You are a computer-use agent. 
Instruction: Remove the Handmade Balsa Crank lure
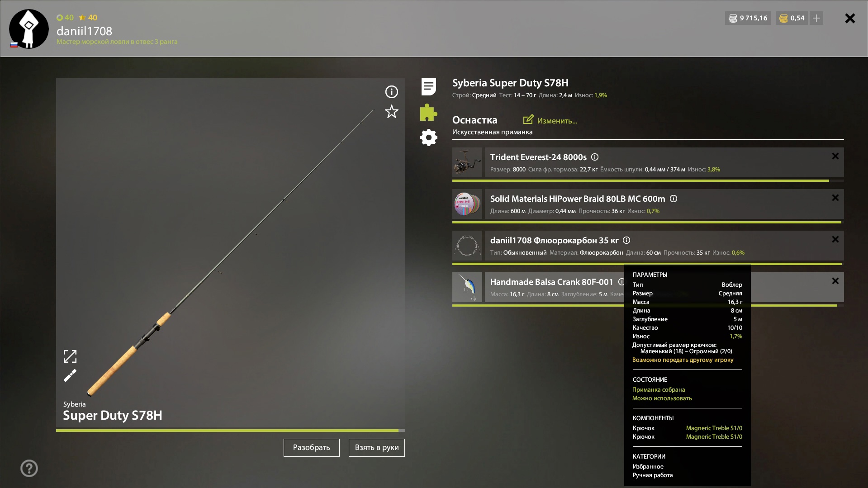click(x=835, y=281)
